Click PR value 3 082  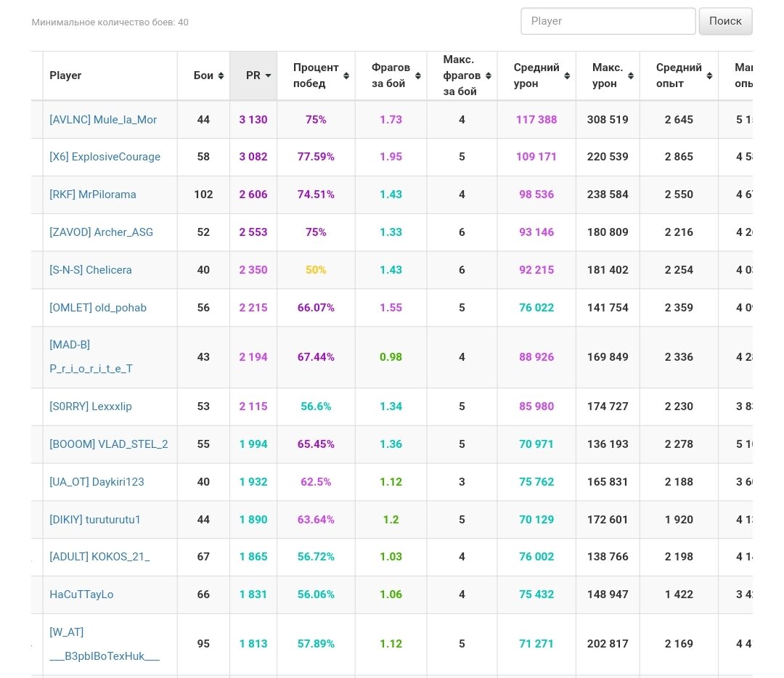coord(253,157)
